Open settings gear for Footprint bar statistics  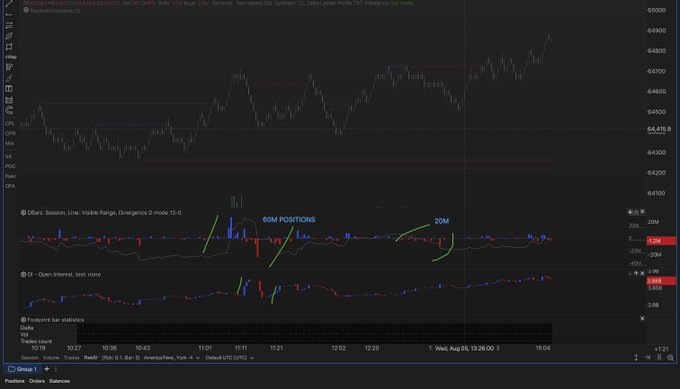tap(23, 320)
